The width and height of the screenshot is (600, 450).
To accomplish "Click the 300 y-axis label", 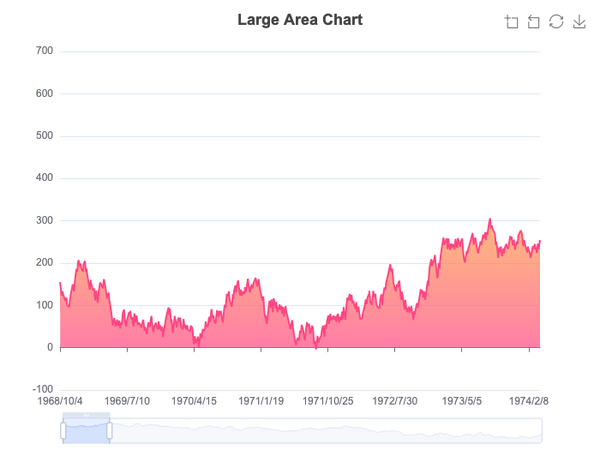I will point(44,220).
